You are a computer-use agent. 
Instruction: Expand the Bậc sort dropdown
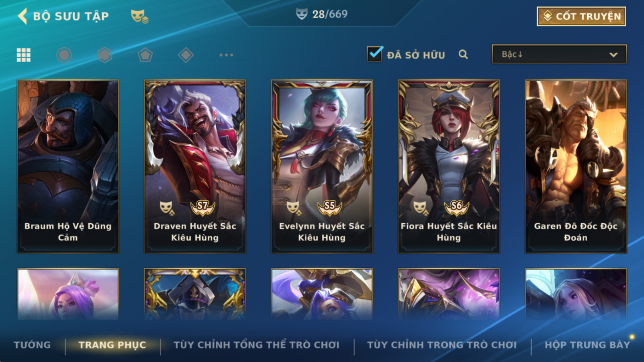(559, 54)
